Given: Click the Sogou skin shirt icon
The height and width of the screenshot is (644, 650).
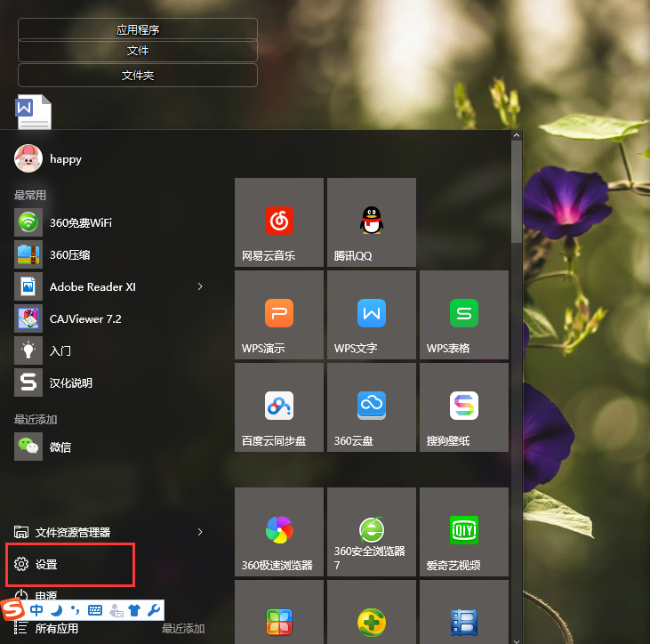Looking at the screenshot, I should click(x=134, y=610).
